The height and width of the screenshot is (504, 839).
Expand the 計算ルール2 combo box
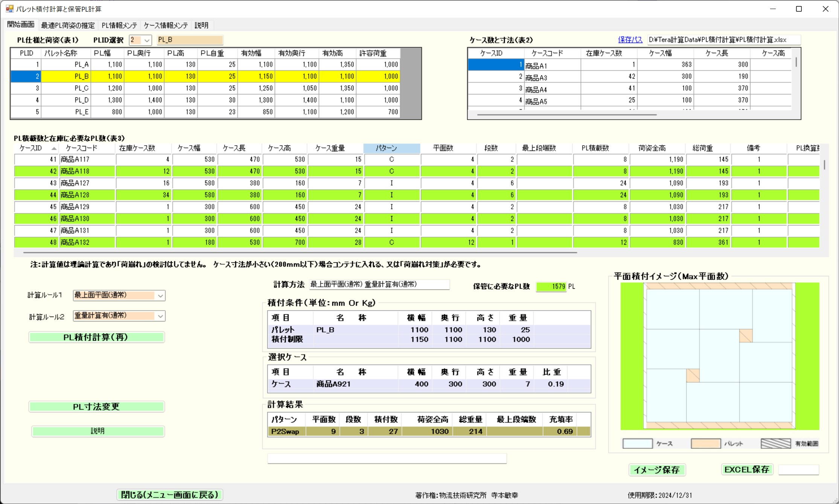(x=160, y=316)
